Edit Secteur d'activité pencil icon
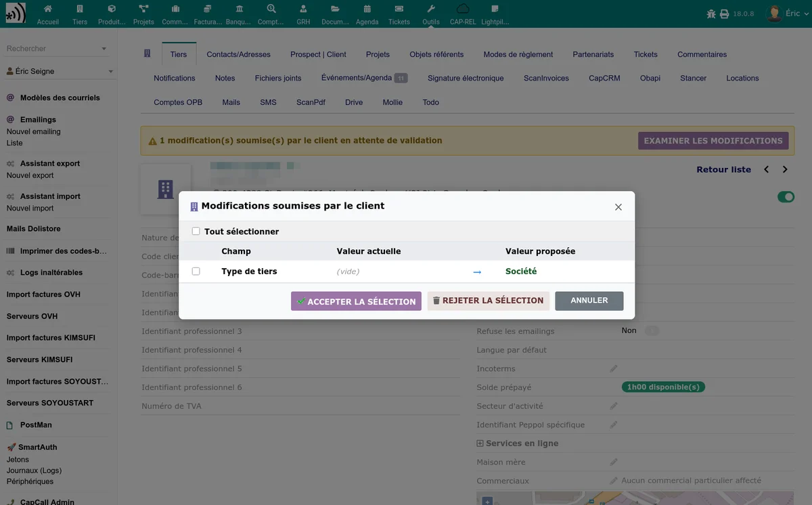 click(x=614, y=405)
